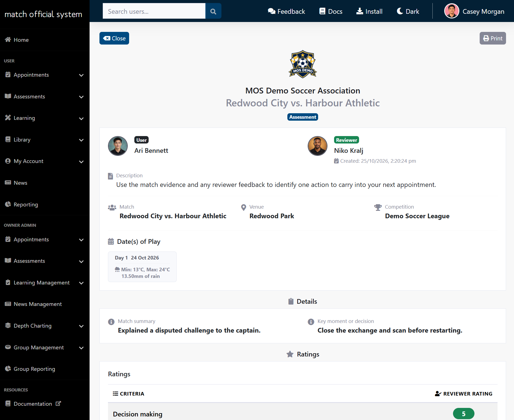Click the News Management icon
514x420 pixels.
click(8, 304)
